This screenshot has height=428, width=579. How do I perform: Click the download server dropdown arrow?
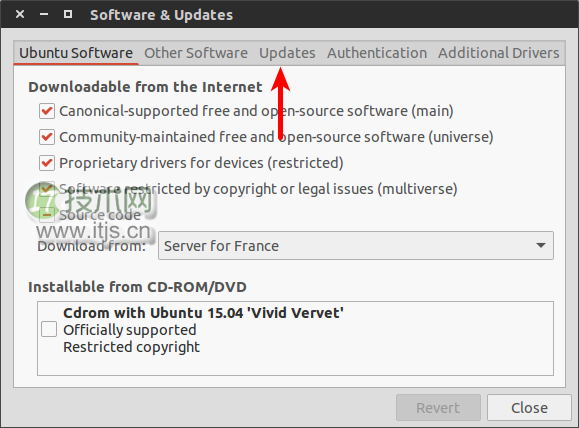pyautogui.click(x=541, y=246)
